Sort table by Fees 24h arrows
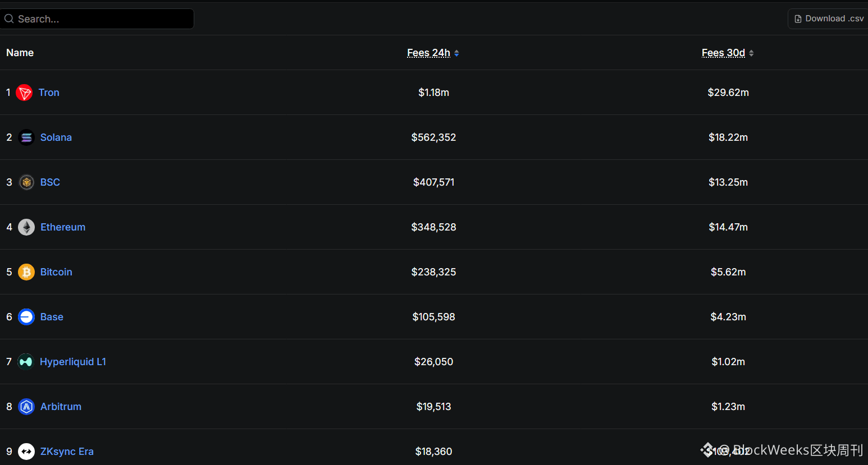The height and width of the screenshot is (465, 868). [456, 53]
